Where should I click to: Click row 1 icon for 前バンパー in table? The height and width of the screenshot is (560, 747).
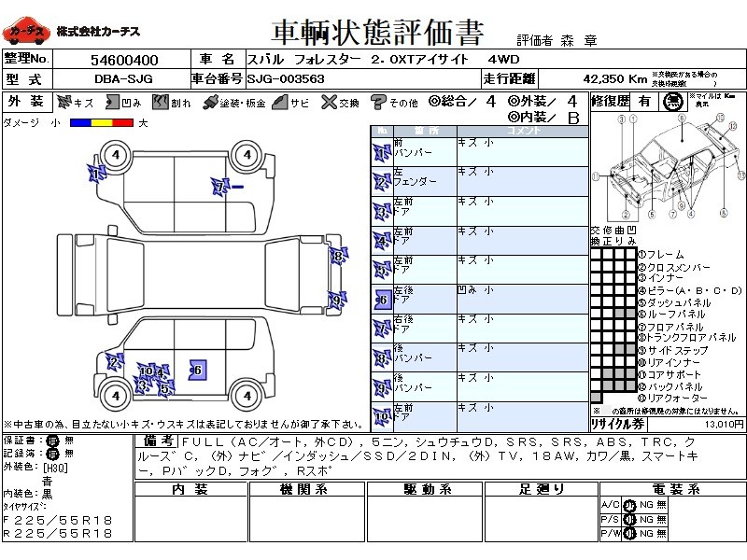point(382,152)
